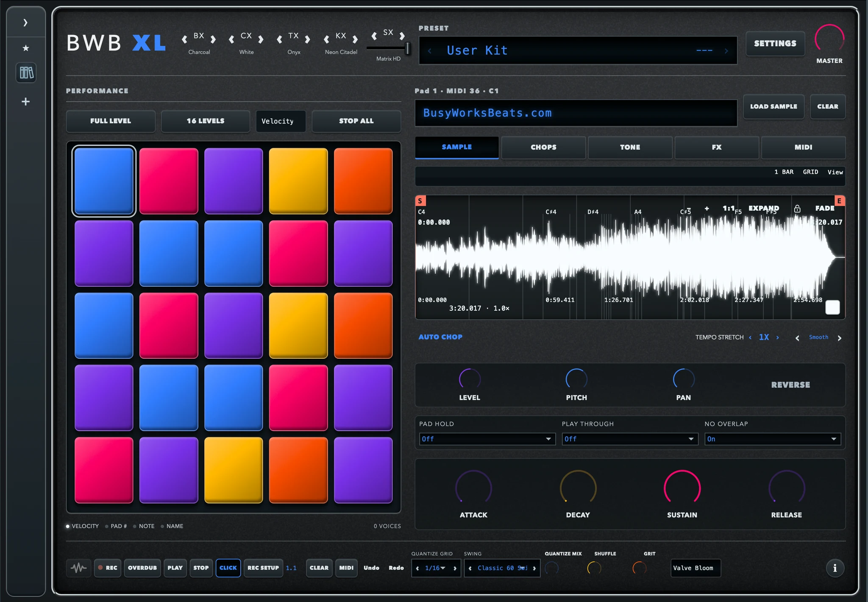Open the library books icon in sidebar
This screenshot has height=602, width=868.
(x=26, y=73)
